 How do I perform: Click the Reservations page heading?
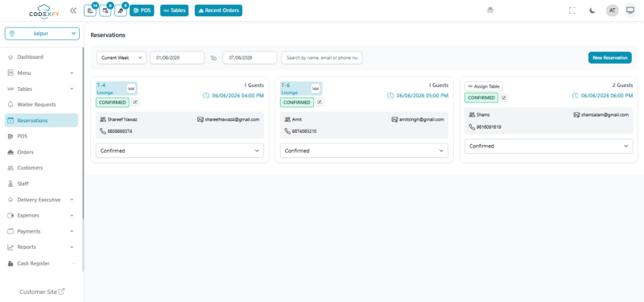pyautogui.click(x=108, y=35)
